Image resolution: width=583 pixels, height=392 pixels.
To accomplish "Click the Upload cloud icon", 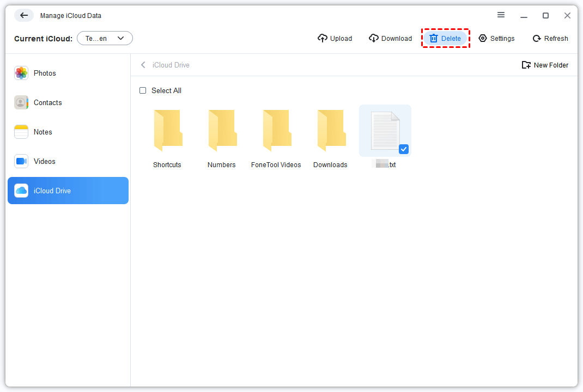I will click(323, 38).
